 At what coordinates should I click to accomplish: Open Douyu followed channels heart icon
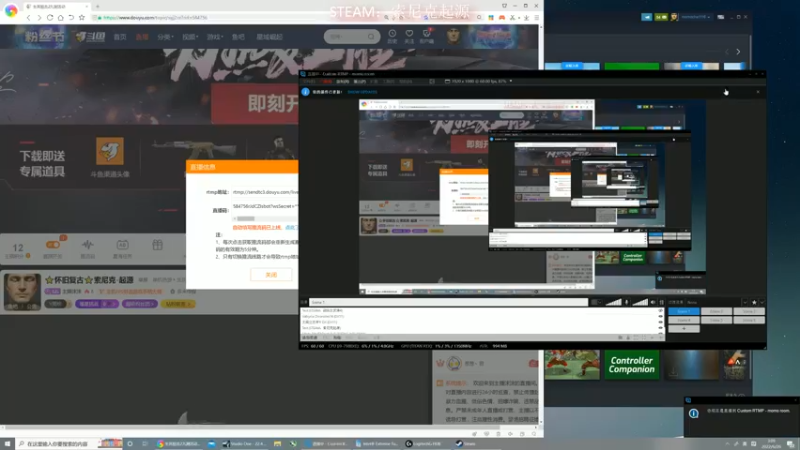pos(409,36)
